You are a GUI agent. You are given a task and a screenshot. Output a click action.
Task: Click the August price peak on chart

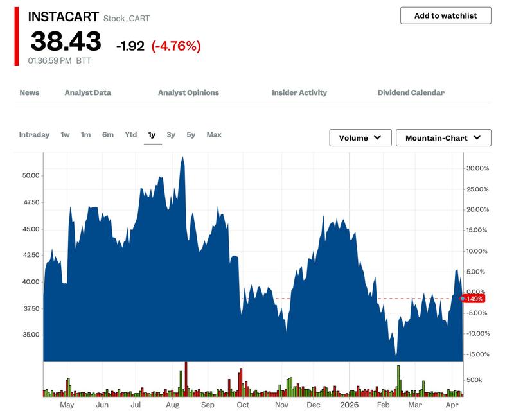(183, 157)
